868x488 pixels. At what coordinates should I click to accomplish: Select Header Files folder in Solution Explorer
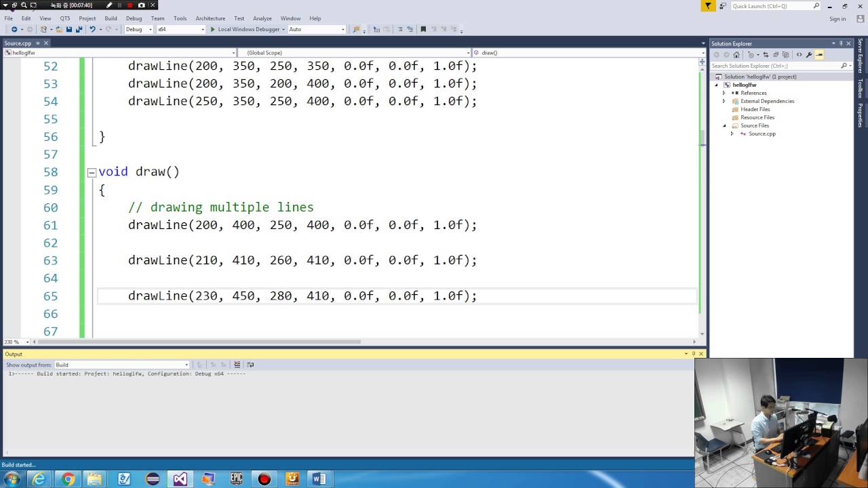click(755, 109)
